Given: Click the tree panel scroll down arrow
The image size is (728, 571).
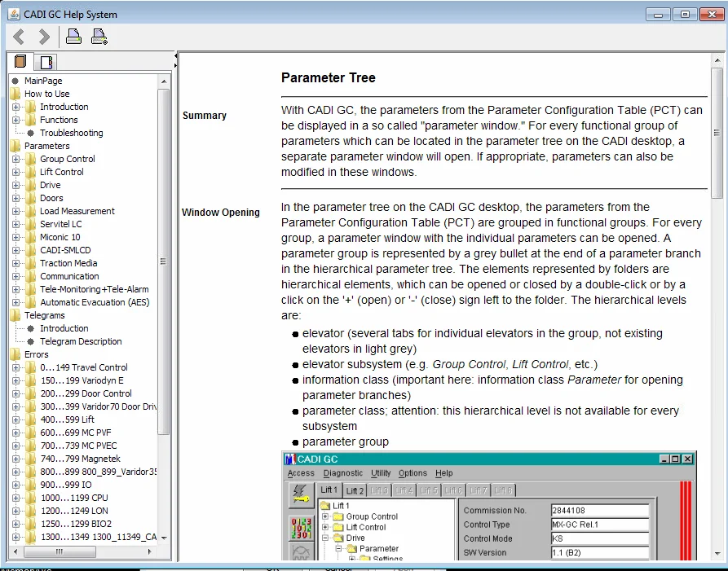Looking at the screenshot, I should 163,538.
